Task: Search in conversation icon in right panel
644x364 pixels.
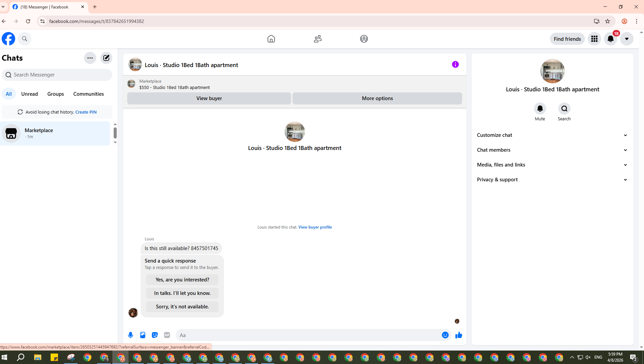Action: coord(564,109)
